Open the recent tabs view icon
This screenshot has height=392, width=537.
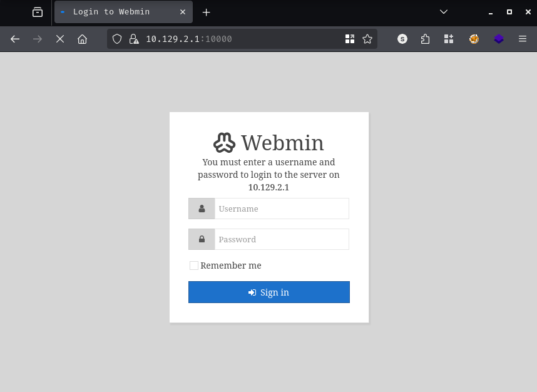click(38, 12)
